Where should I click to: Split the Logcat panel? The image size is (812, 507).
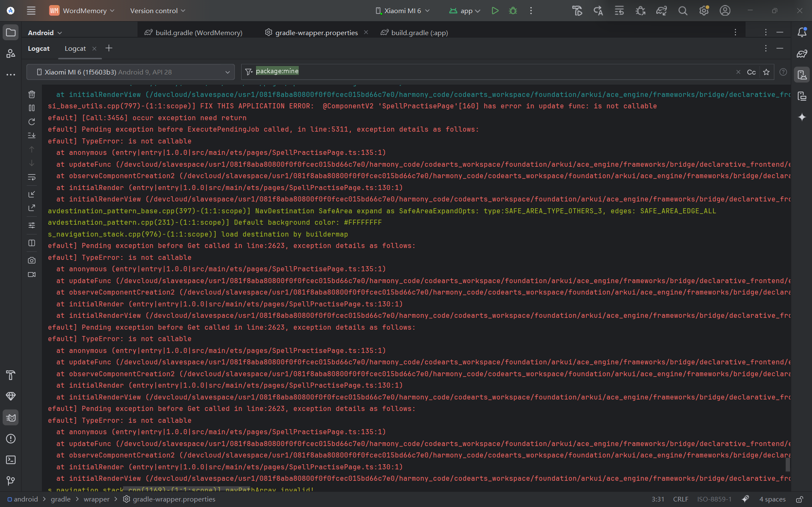(32, 243)
